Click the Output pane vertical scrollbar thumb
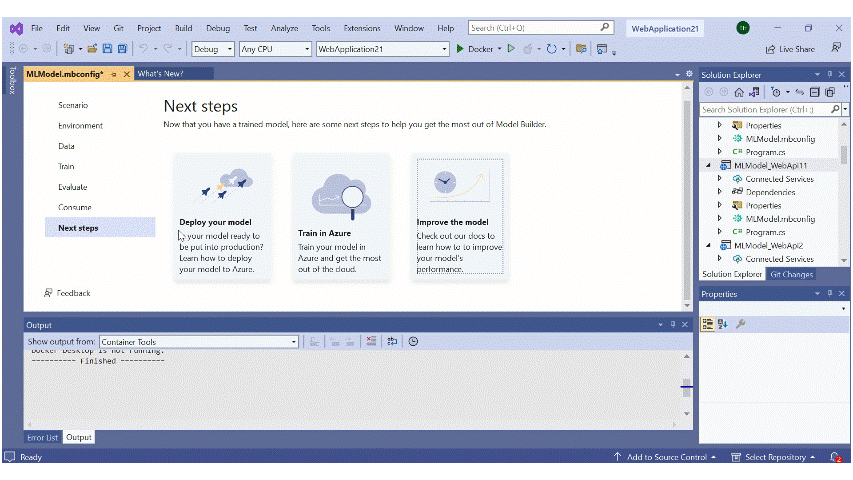The height and width of the screenshot is (480, 853). pos(687,387)
